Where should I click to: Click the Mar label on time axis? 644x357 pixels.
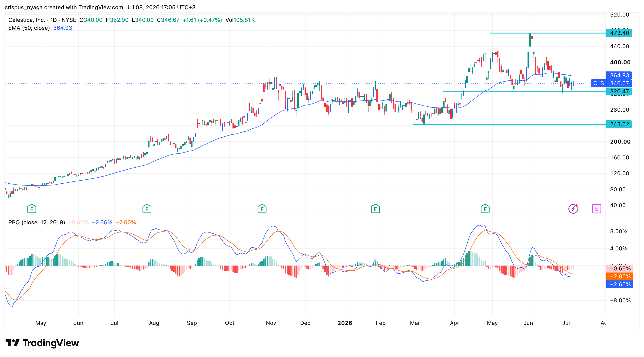(415, 323)
